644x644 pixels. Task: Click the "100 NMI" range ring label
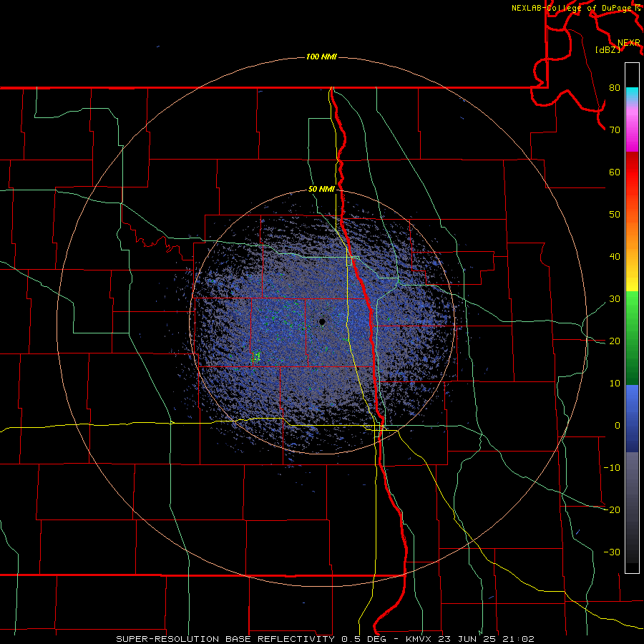point(321,57)
